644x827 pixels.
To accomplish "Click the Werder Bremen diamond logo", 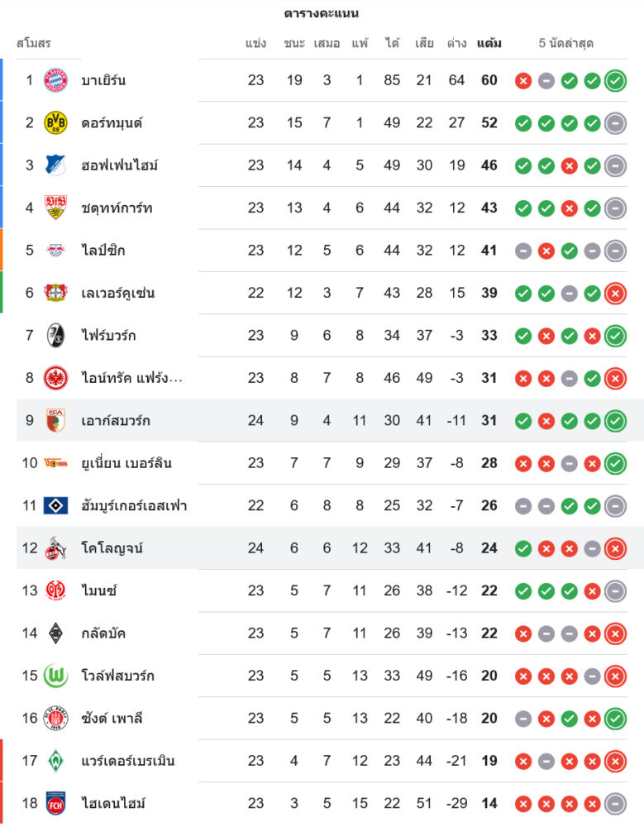I will 55,761.
